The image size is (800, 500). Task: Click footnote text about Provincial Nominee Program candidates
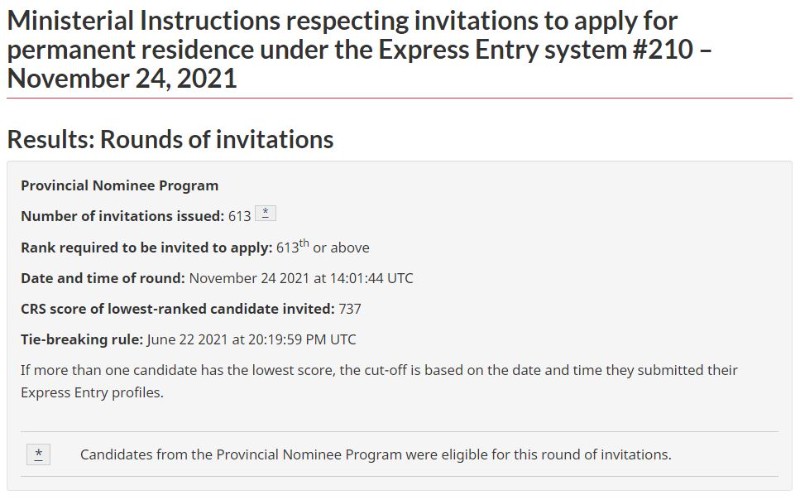(376, 454)
